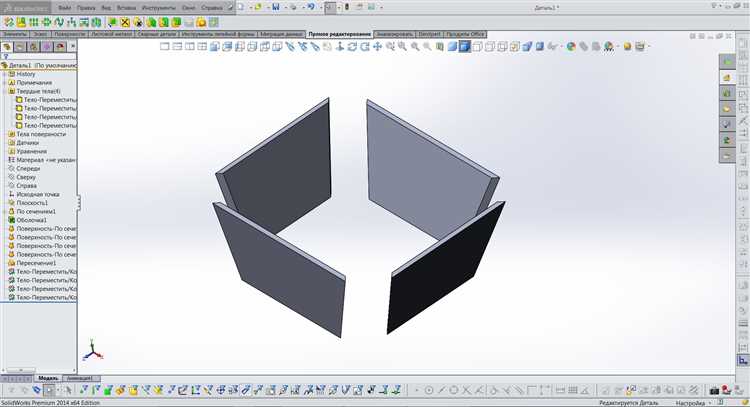Open the Инструменты menu
This screenshot has width=750, height=407.
pyautogui.click(x=159, y=8)
